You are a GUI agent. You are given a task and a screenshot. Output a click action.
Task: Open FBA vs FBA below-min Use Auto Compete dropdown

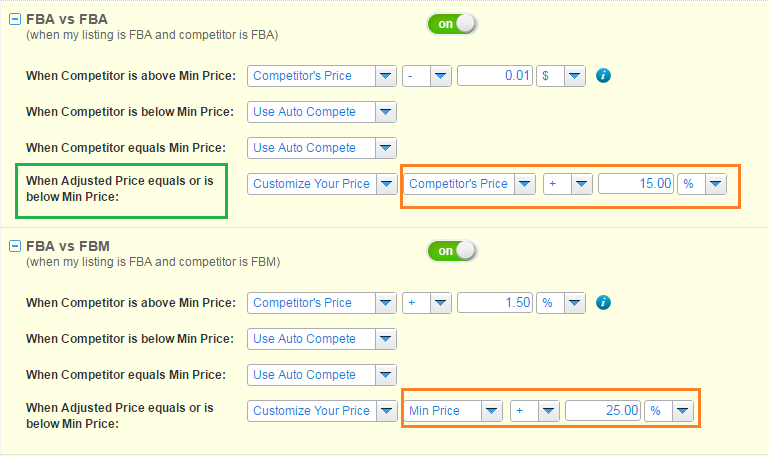(385, 112)
